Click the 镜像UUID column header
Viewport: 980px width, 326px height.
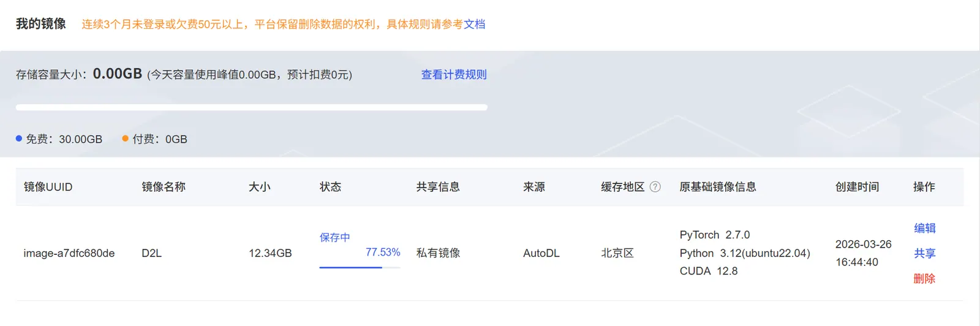(x=48, y=187)
